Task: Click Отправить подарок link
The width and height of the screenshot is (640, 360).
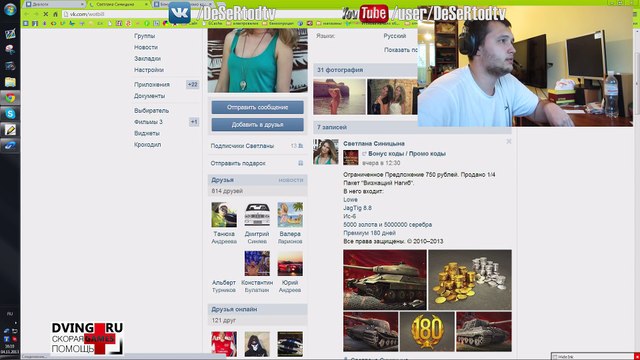Action: coord(238,163)
